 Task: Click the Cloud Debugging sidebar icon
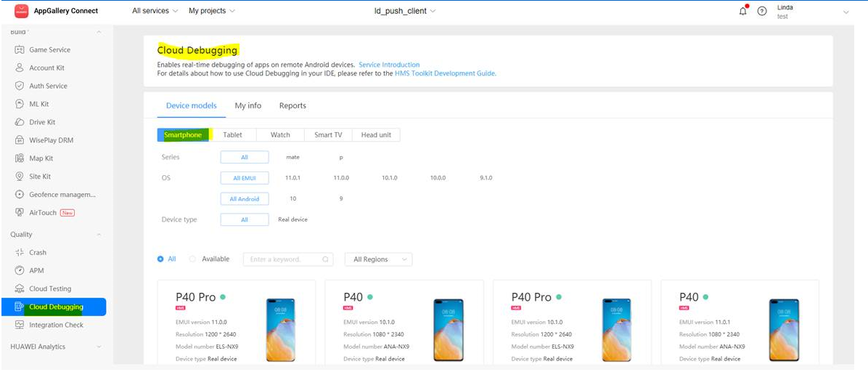(x=20, y=307)
